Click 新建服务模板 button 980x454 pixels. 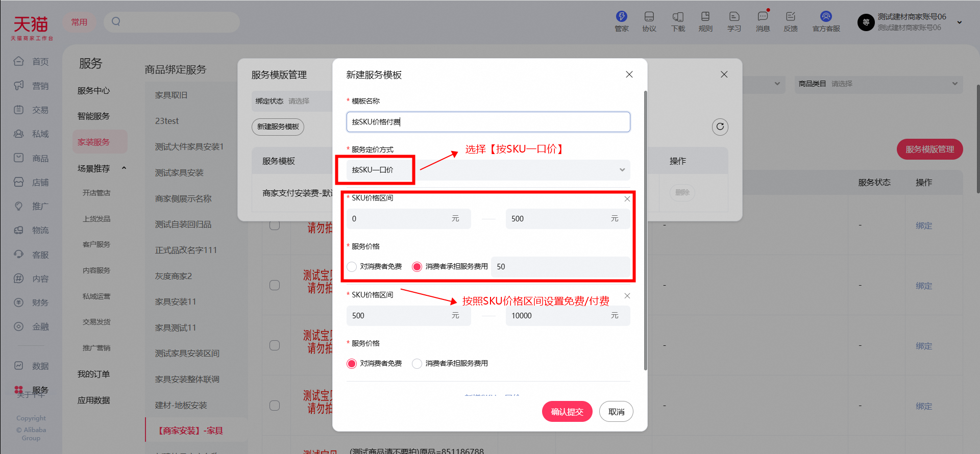pos(278,127)
